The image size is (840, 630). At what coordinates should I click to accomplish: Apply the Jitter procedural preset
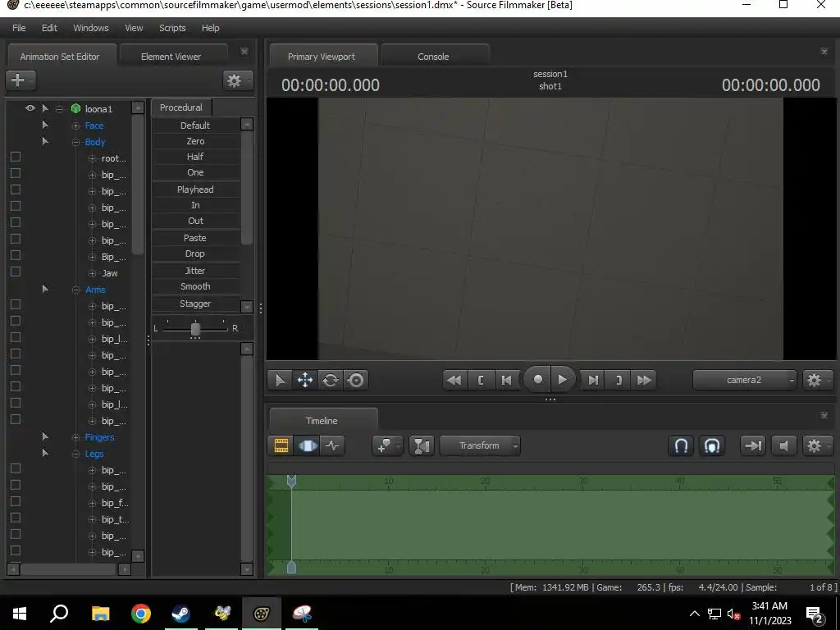195,271
